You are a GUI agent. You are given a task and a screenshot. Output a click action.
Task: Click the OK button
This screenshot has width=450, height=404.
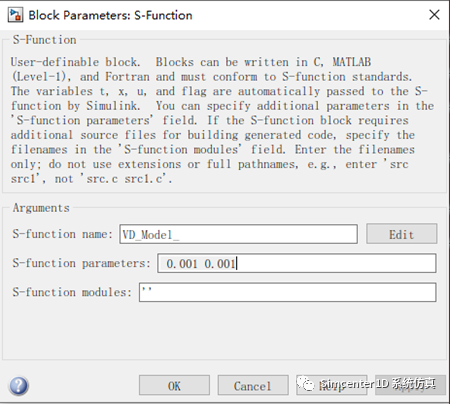[x=174, y=386]
